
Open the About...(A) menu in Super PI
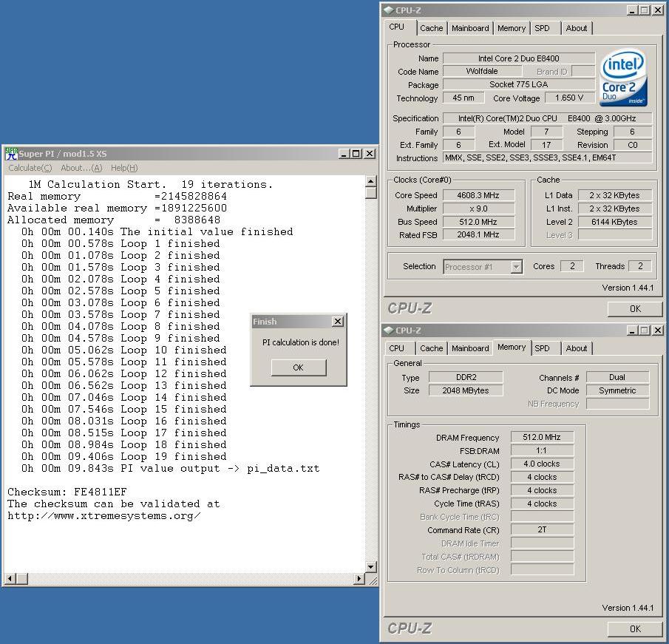pos(81,168)
